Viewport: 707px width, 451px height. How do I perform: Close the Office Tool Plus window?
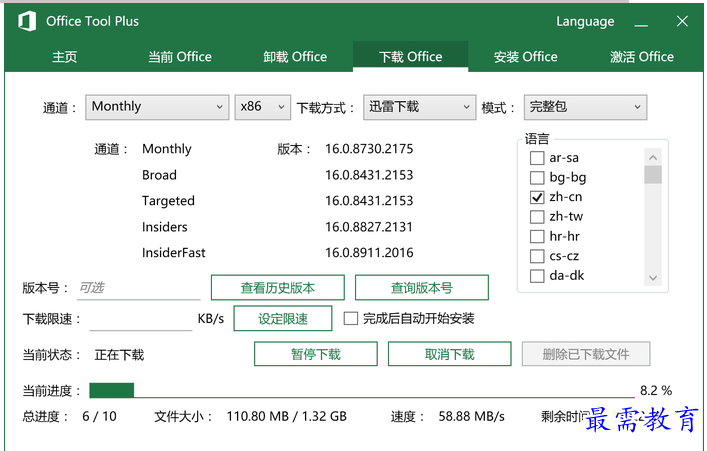point(682,21)
